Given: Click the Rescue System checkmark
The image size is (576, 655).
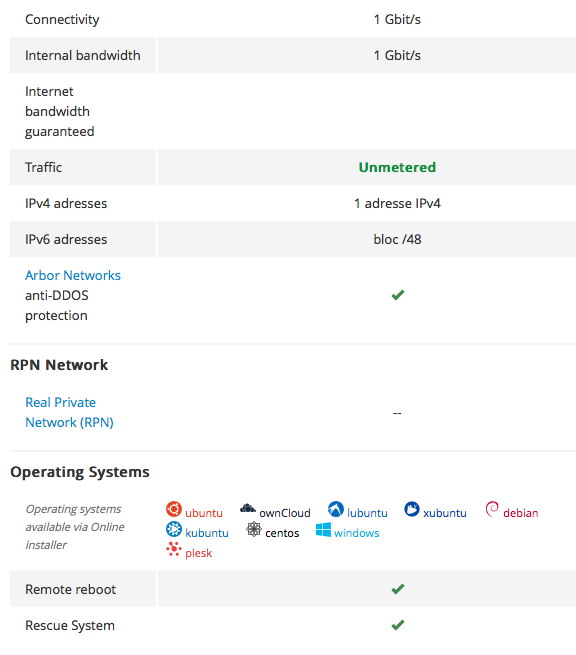Looking at the screenshot, I should pos(398,625).
